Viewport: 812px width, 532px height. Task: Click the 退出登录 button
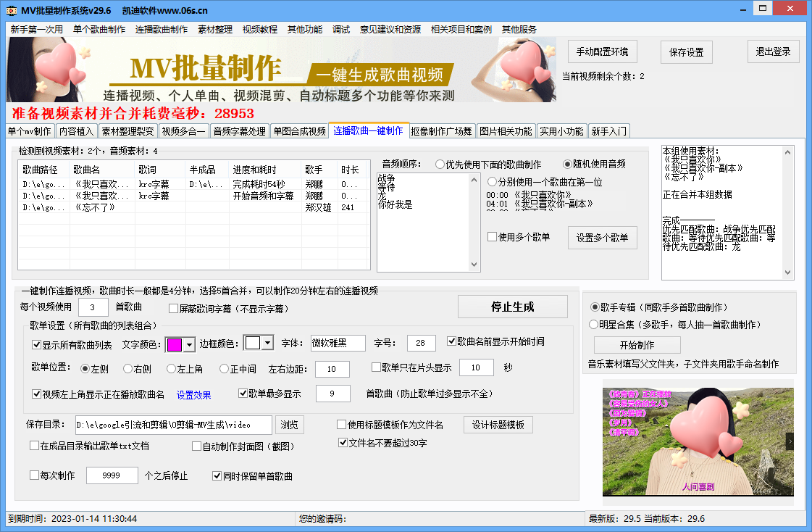pyautogui.click(x=773, y=51)
